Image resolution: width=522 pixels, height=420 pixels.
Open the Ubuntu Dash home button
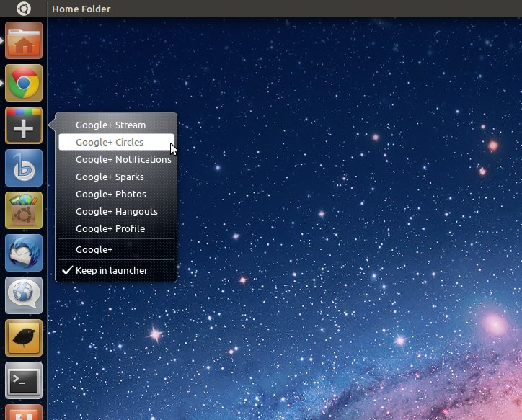pos(24,9)
